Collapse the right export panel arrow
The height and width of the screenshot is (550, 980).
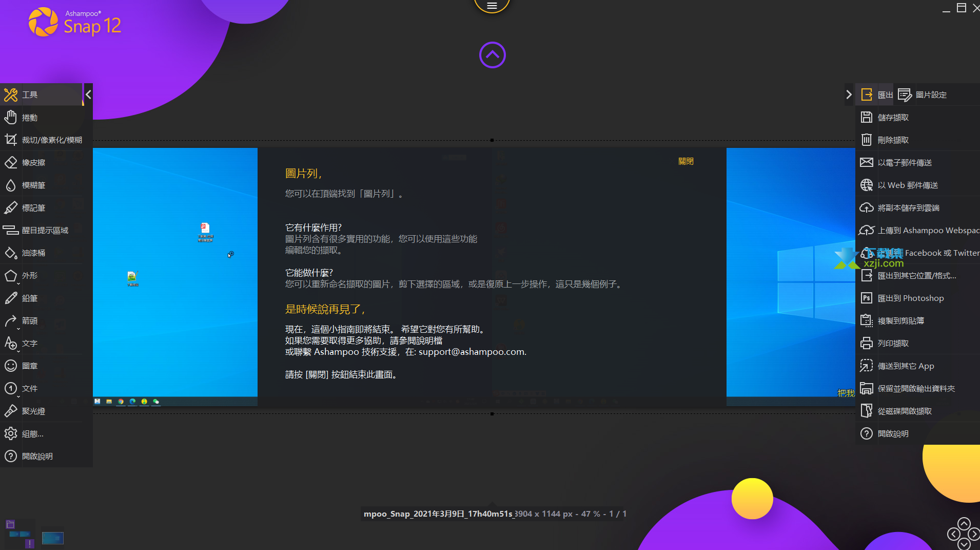[x=849, y=94]
